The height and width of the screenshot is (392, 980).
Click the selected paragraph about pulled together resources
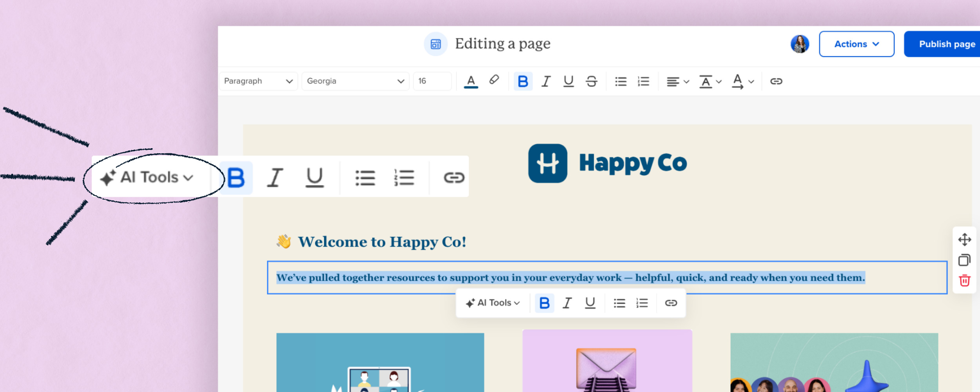click(x=570, y=278)
